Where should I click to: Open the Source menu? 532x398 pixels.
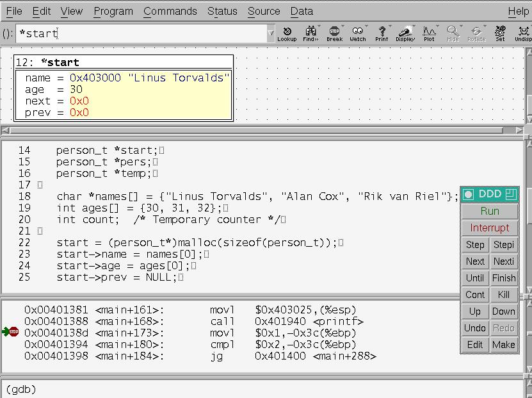pos(264,11)
